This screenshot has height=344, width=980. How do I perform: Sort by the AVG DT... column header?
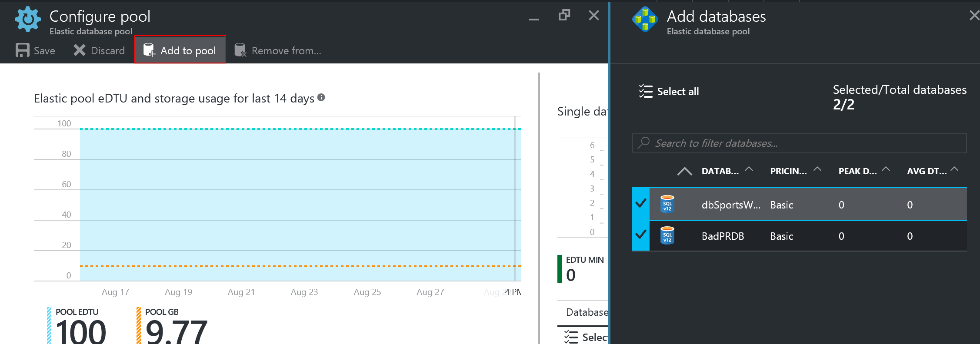tap(927, 171)
